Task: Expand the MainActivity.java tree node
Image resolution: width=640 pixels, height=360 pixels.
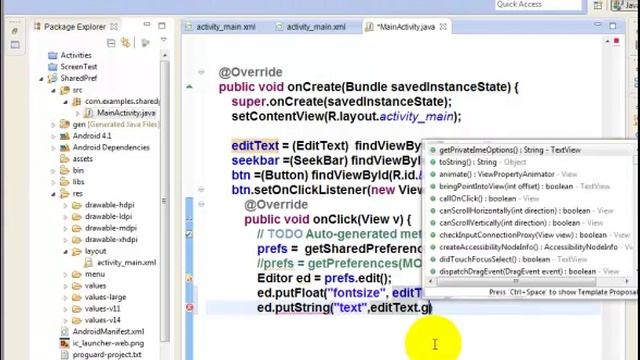Action: pyautogui.click(x=78, y=113)
